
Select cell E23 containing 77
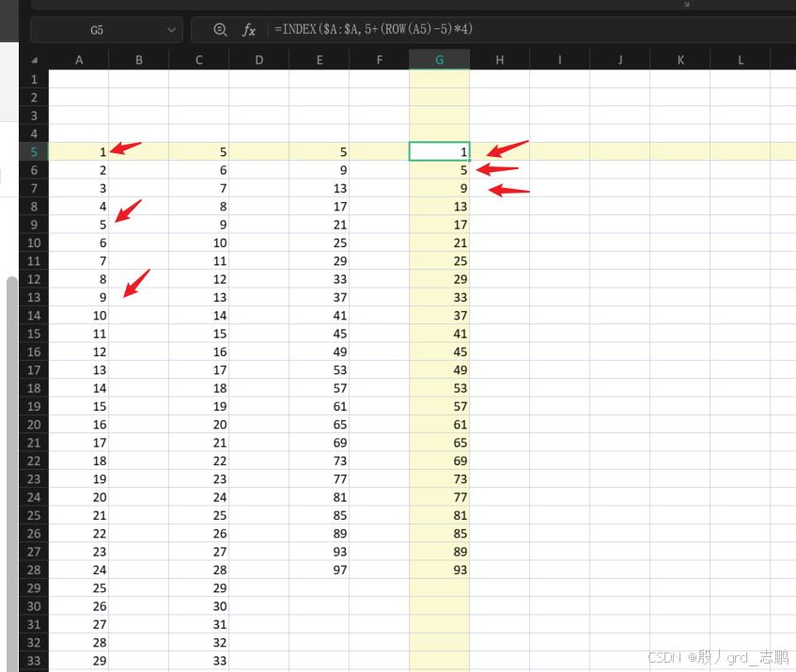point(320,478)
